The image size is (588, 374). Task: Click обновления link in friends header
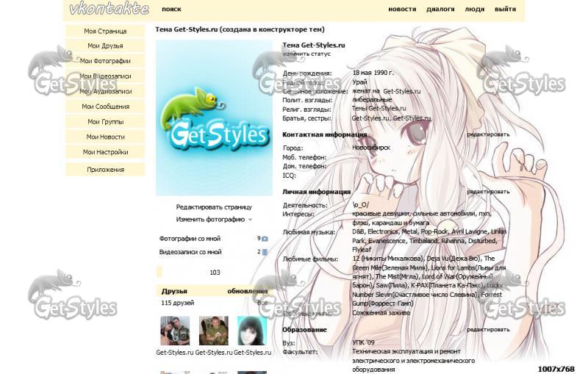click(248, 291)
